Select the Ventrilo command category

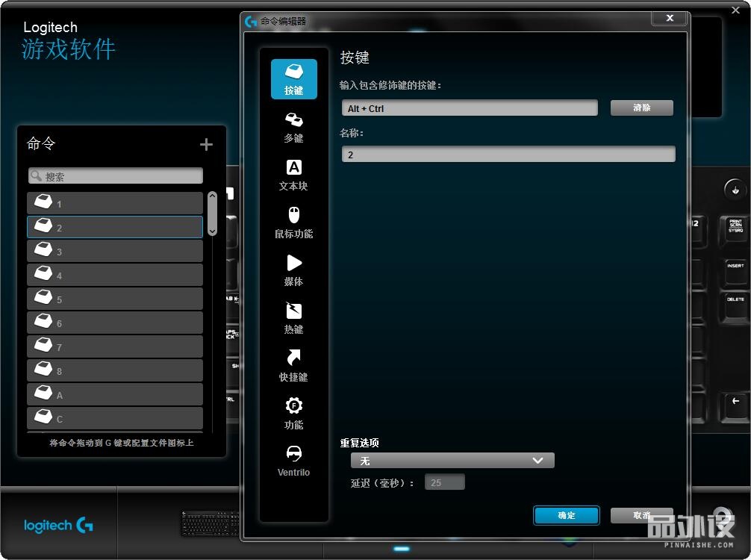[x=293, y=461]
